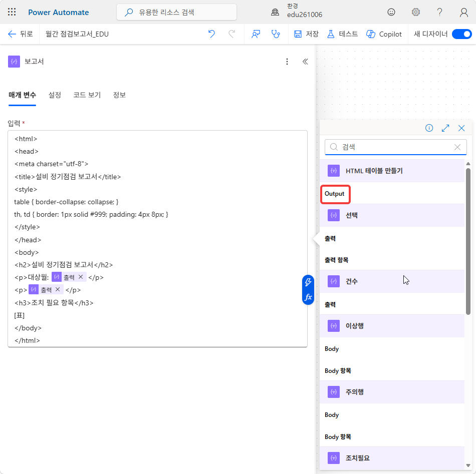Insert the Output dynamic value

pyautogui.click(x=335, y=194)
